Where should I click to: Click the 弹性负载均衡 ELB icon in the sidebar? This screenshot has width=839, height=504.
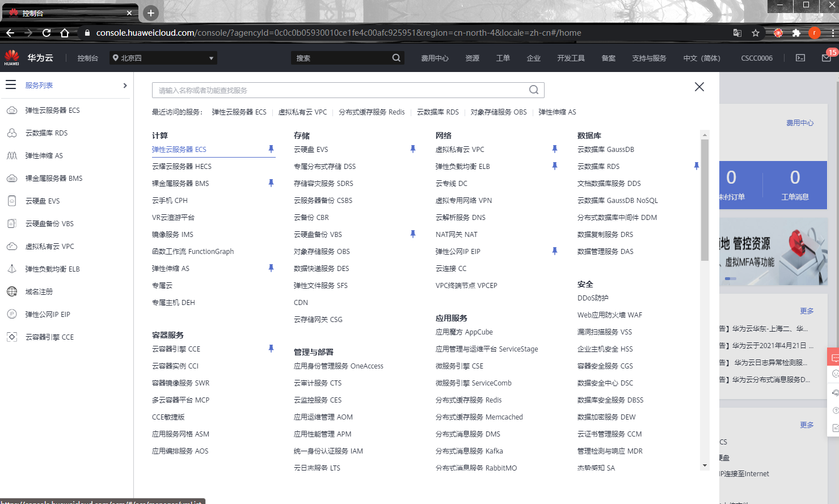(12, 269)
